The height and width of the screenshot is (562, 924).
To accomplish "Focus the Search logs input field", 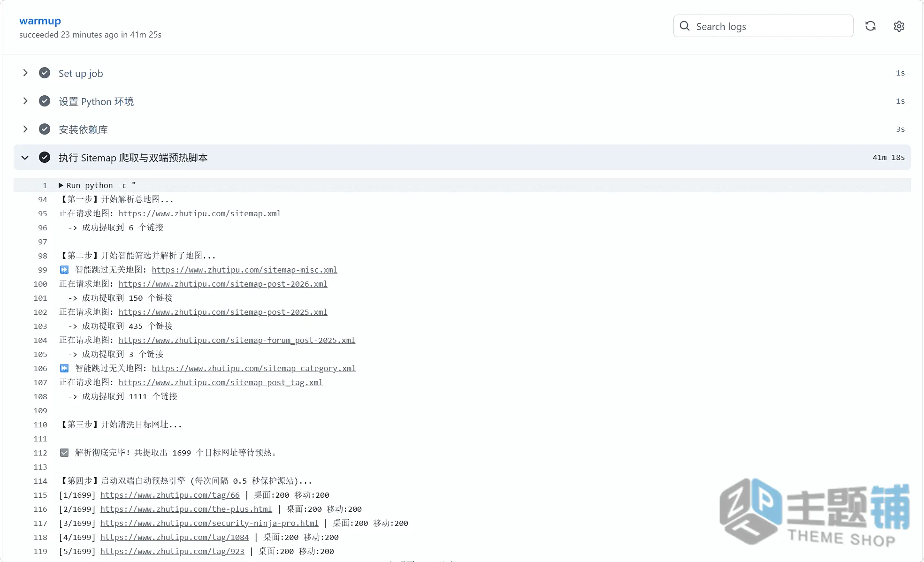I will pos(763,26).
